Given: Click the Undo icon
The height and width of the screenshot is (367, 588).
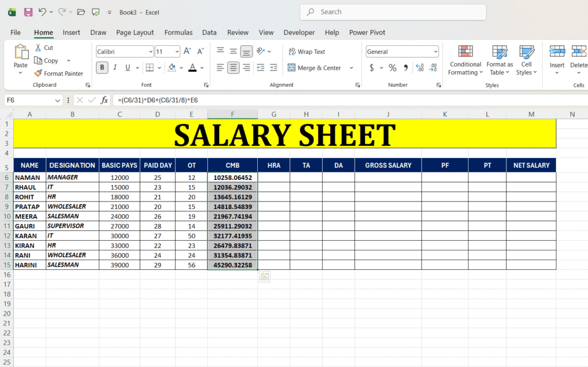Looking at the screenshot, I should pos(42,12).
